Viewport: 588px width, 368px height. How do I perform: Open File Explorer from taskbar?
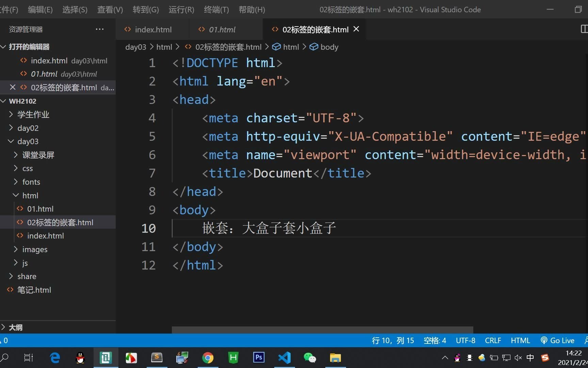coord(335,358)
